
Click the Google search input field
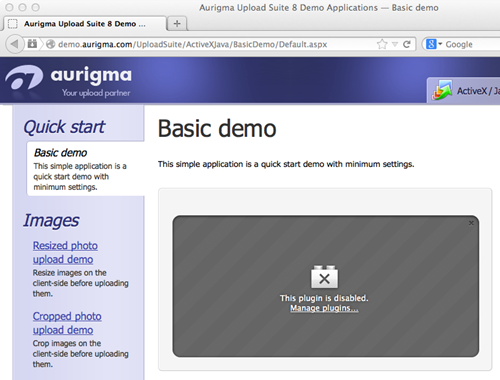pyautogui.click(x=473, y=44)
